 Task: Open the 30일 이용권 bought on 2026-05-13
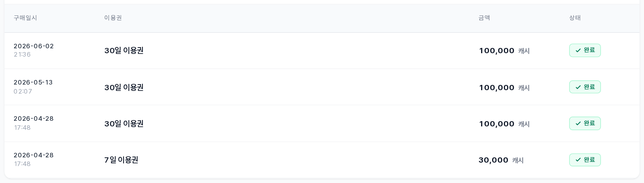click(124, 88)
